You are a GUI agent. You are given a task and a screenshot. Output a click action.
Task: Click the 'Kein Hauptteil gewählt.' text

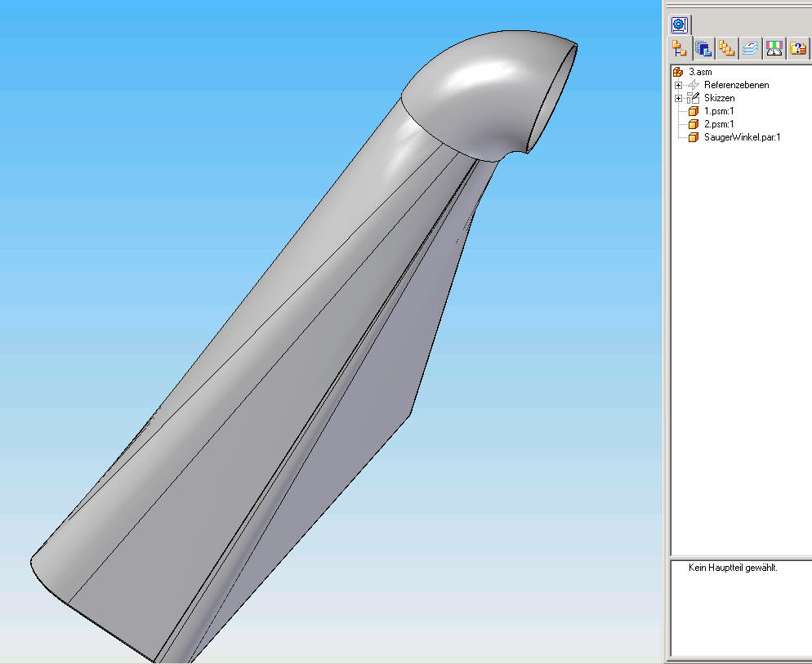[x=733, y=568]
